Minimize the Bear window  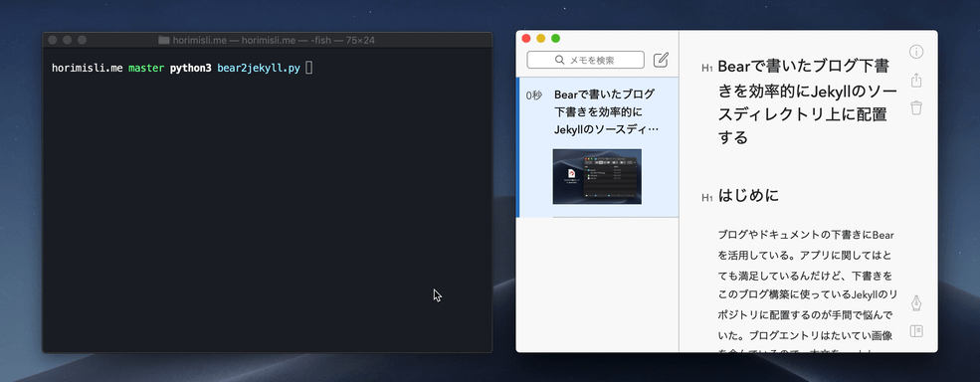tap(540, 38)
